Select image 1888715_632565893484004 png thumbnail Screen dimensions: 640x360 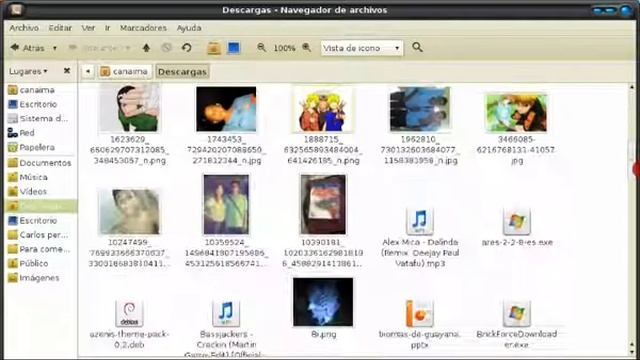pos(323,109)
